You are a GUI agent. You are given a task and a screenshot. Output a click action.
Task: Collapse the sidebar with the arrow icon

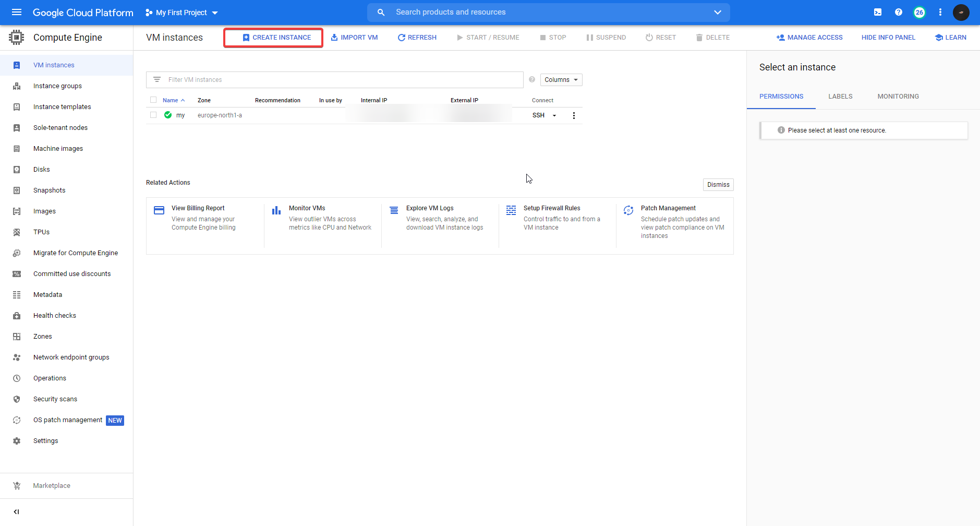click(16, 512)
